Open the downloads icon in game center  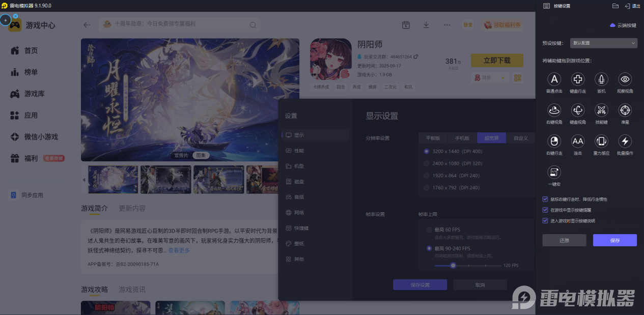pyautogui.click(x=426, y=24)
